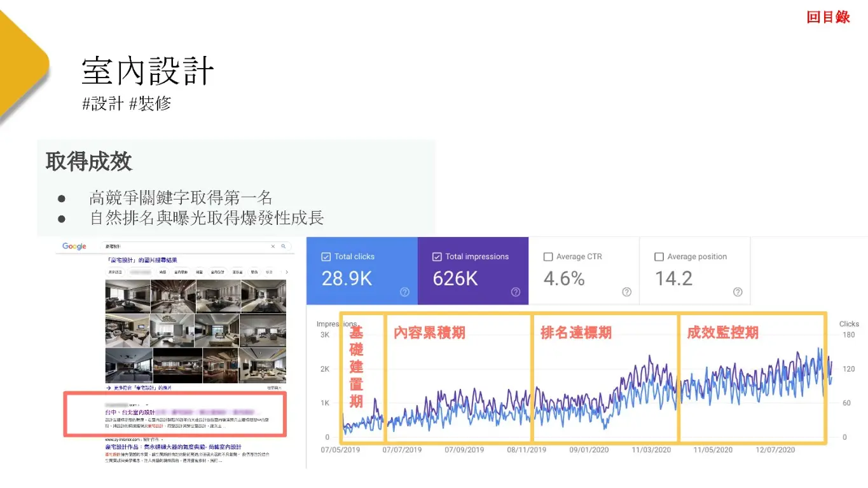Uncheck the Total clicks checkbox
868x488 pixels.
click(326, 257)
